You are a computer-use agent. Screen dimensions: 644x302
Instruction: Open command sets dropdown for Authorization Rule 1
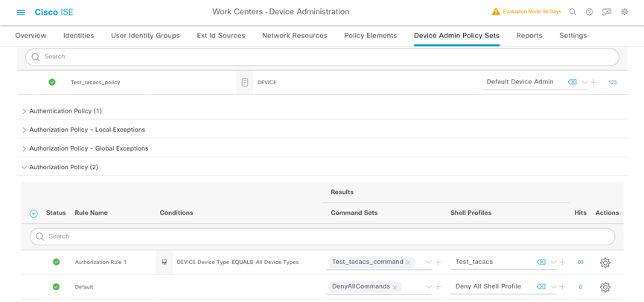point(429,262)
